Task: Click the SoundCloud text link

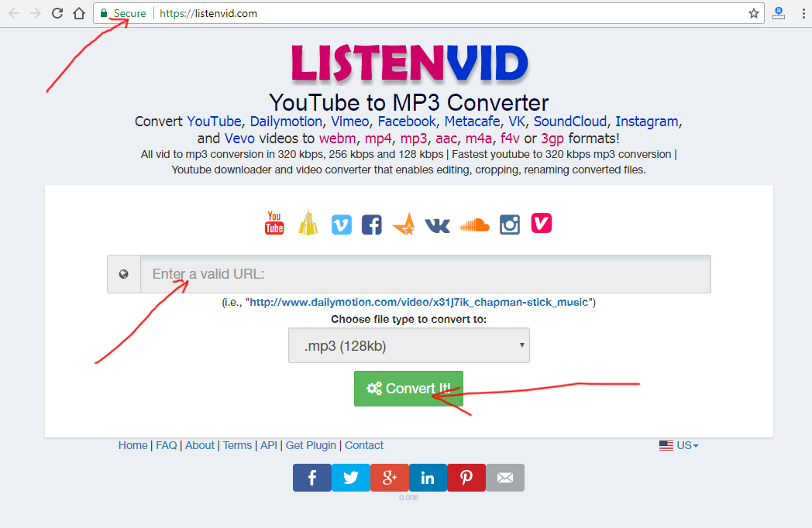Action: (570, 121)
